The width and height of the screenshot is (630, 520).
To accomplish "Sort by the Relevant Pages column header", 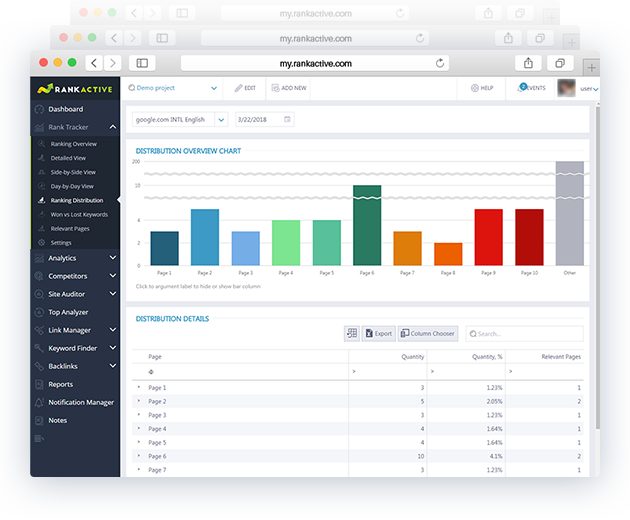I will pyautogui.click(x=561, y=357).
